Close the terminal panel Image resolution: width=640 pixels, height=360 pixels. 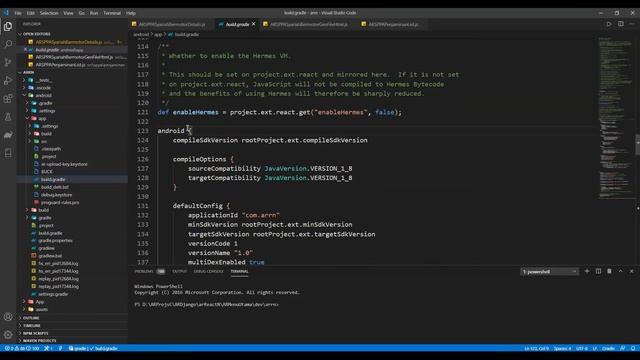[x=631, y=271]
